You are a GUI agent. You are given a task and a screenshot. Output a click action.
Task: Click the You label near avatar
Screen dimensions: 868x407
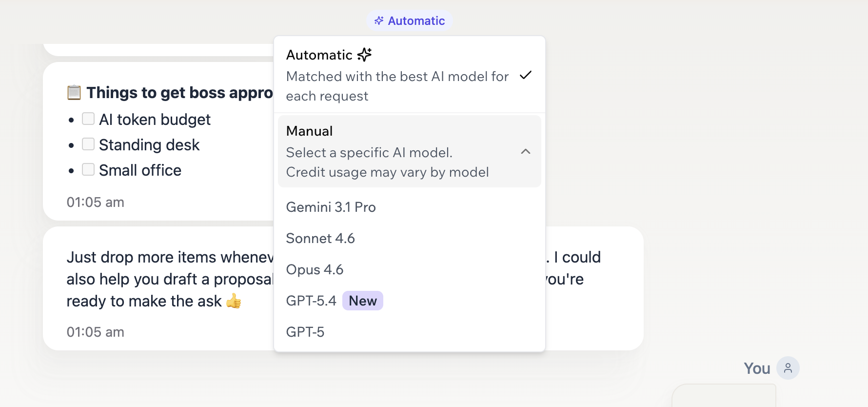757,368
